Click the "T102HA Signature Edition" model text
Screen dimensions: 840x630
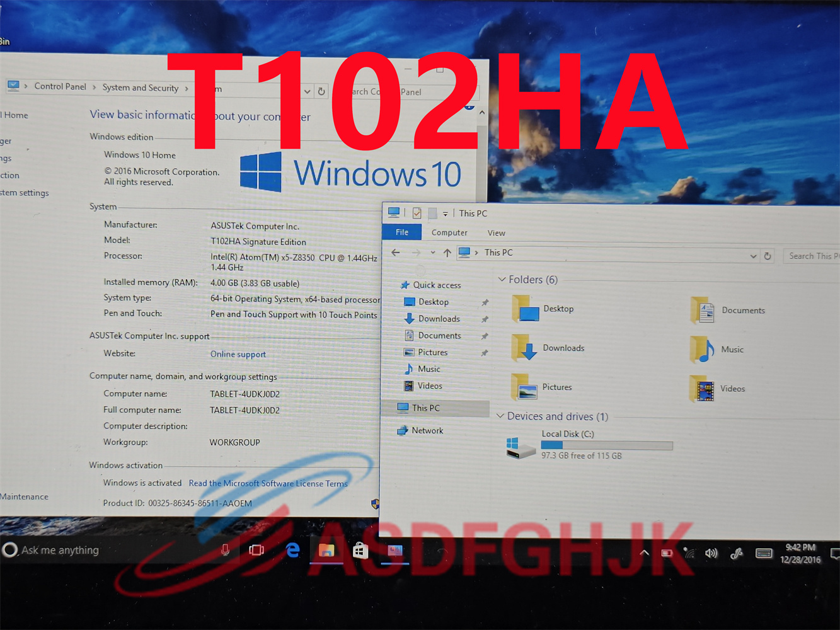pos(258,242)
